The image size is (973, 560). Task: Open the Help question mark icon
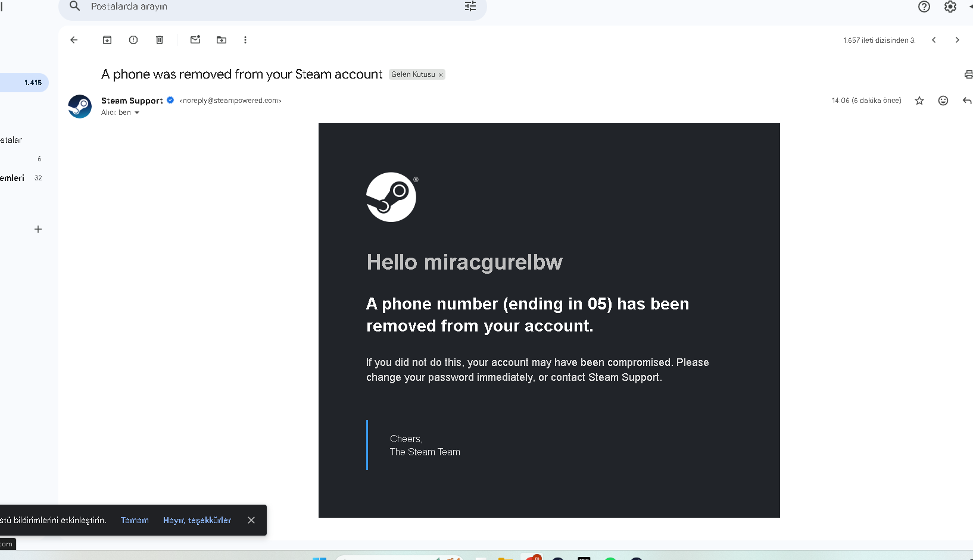click(x=924, y=7)
